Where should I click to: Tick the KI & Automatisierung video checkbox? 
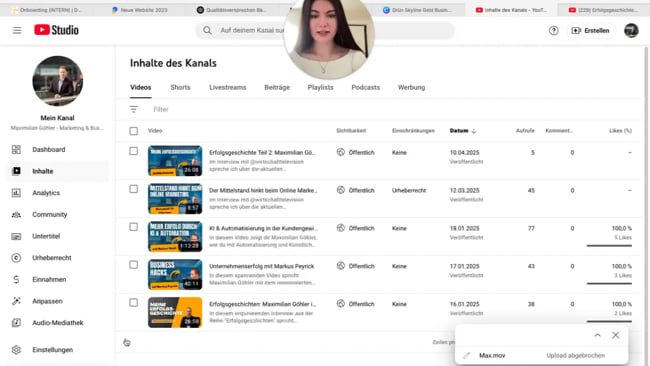point(133,227)
